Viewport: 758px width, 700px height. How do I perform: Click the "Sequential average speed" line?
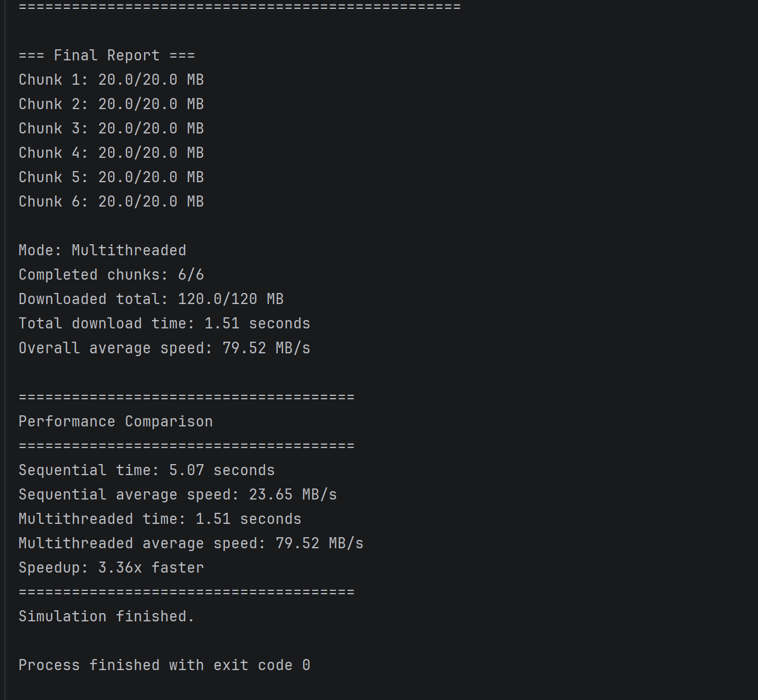178,495
